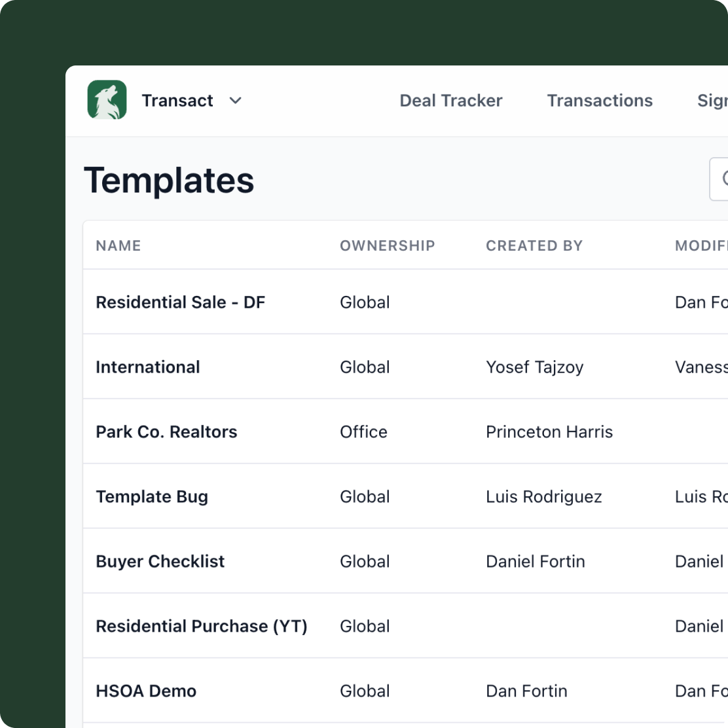Click the Transact wolf logo icon
The image size is (728, 728).
coord(107,100)
